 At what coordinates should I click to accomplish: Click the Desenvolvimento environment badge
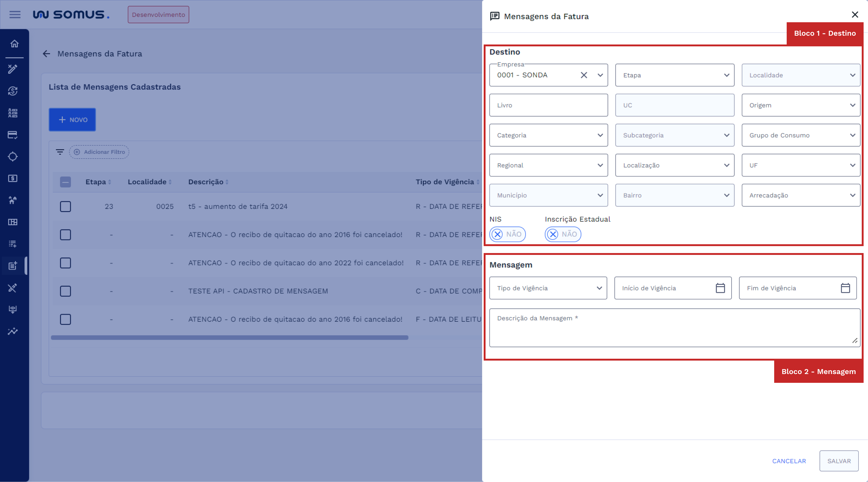(158, 15)
